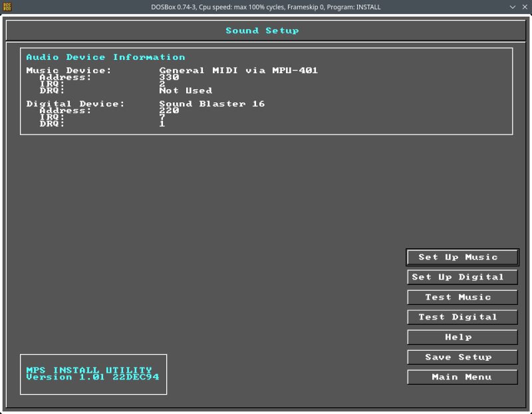The width and height of the screenshot is (532, 414).
Task: Click General MIDI via MPU-401 value
Action: 238,71
